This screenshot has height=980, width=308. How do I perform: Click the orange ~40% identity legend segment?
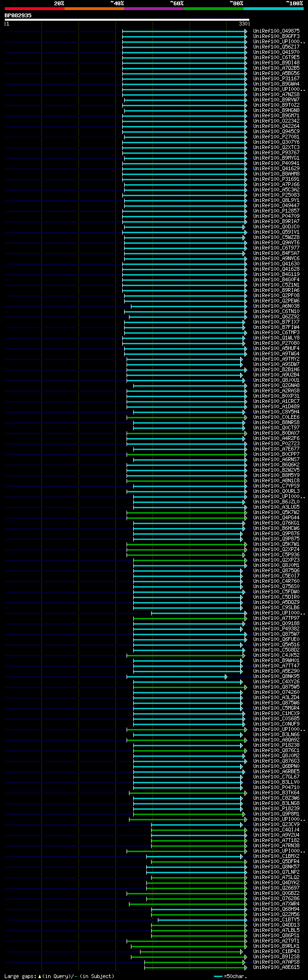pos(94,9)
